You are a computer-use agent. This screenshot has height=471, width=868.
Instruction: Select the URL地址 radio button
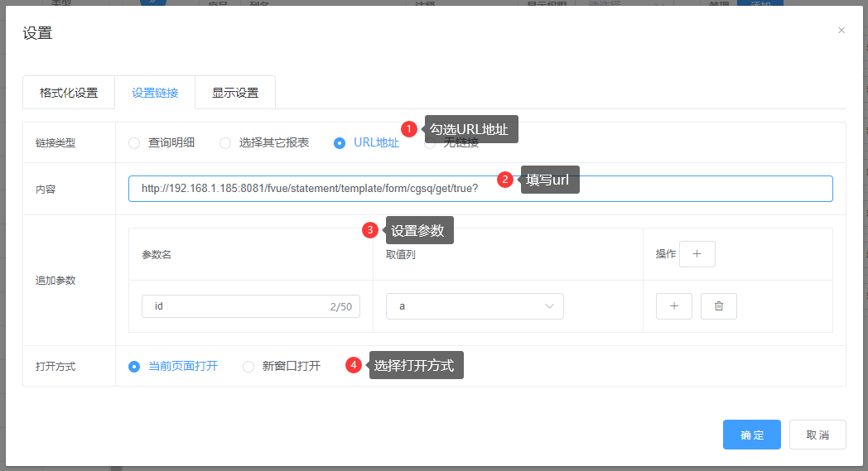pos(340,143)
